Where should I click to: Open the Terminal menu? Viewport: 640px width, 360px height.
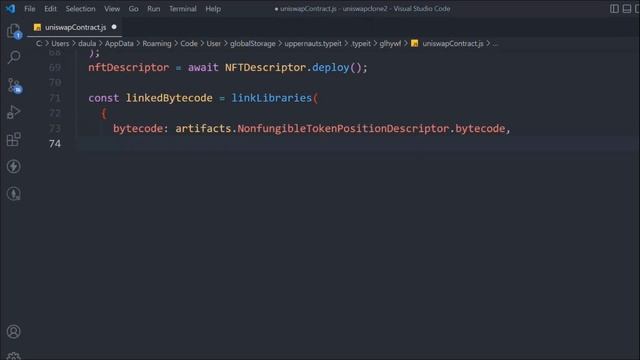[182, 9]
